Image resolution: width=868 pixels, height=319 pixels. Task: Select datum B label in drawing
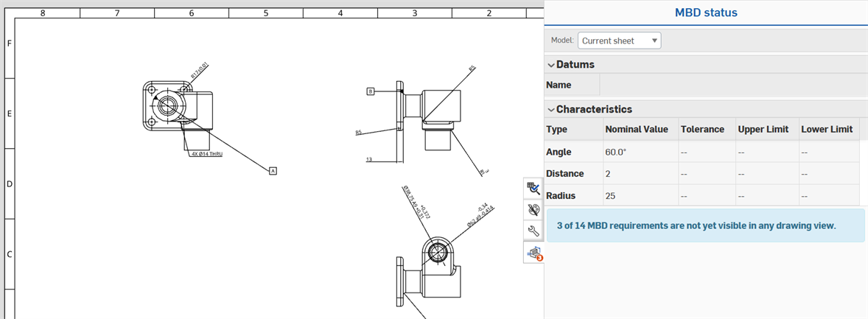coord(371,91)
